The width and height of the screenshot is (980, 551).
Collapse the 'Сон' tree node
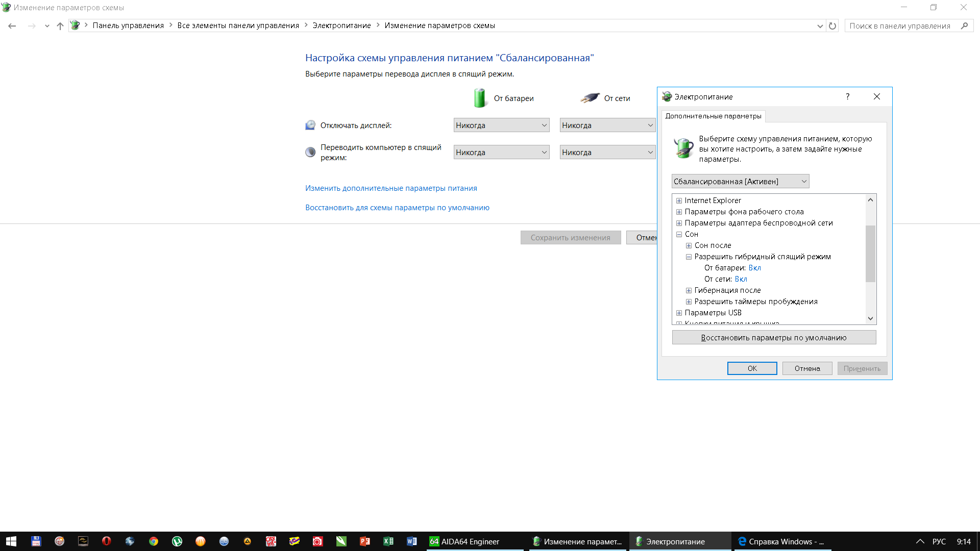click(x=679, y=234)
